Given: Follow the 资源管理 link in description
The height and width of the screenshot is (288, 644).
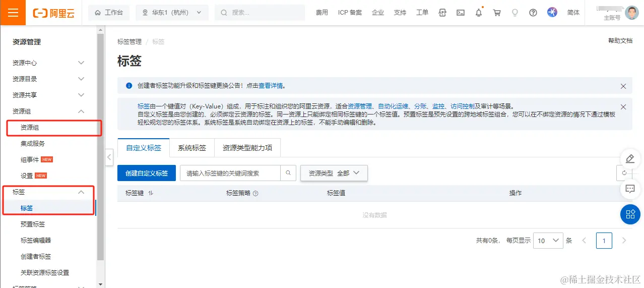Looking at the screenshot, I should (x=360, y=106).
